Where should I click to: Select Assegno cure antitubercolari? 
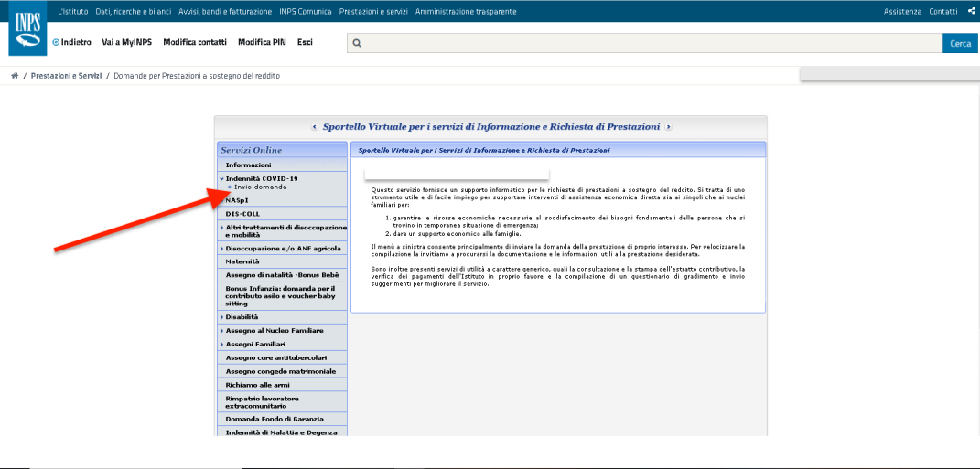pos(282,357)
